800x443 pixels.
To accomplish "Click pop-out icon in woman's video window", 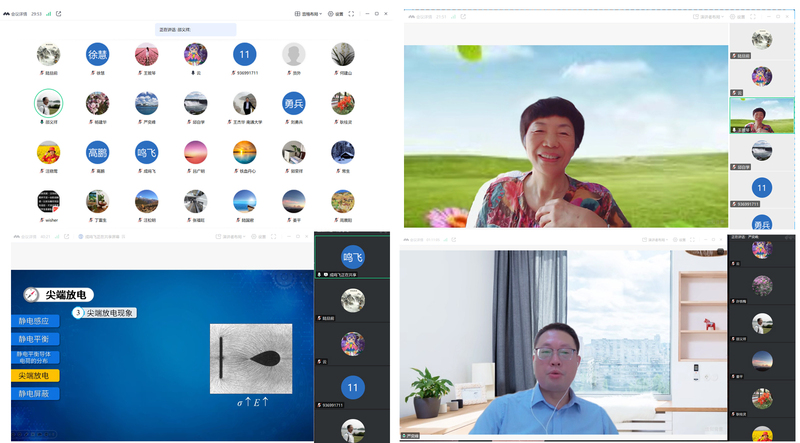I will coord(463,17).
